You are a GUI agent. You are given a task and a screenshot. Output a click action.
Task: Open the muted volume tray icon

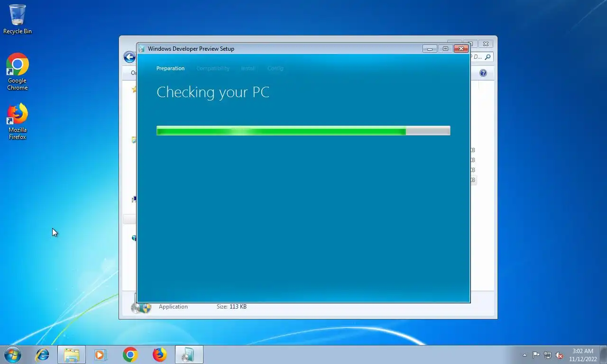click(x=559, y=355)
